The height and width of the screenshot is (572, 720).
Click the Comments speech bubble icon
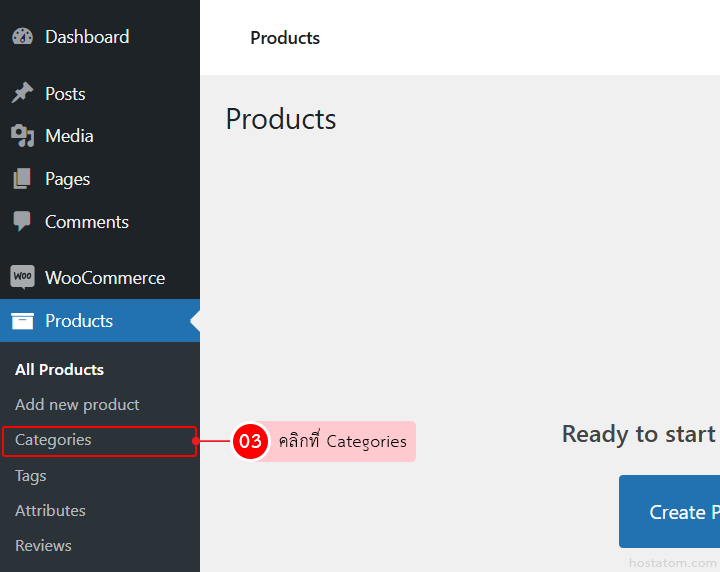22,222
